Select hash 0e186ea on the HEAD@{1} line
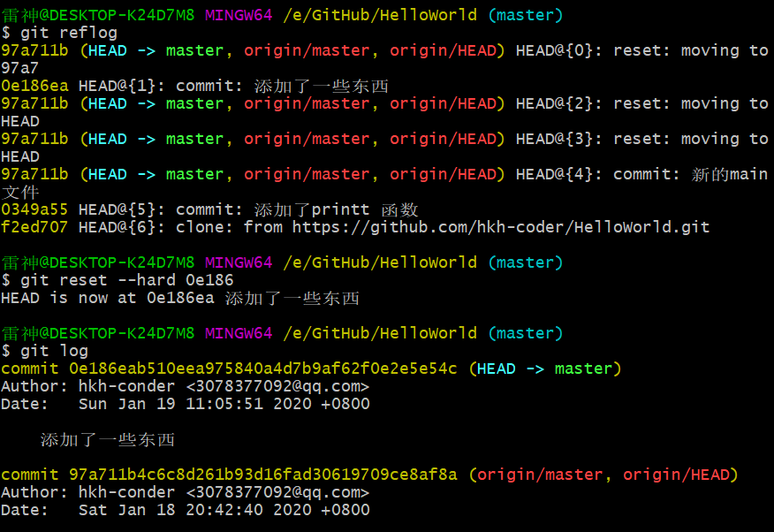This screenshot has height=532, width=774. 34,86
